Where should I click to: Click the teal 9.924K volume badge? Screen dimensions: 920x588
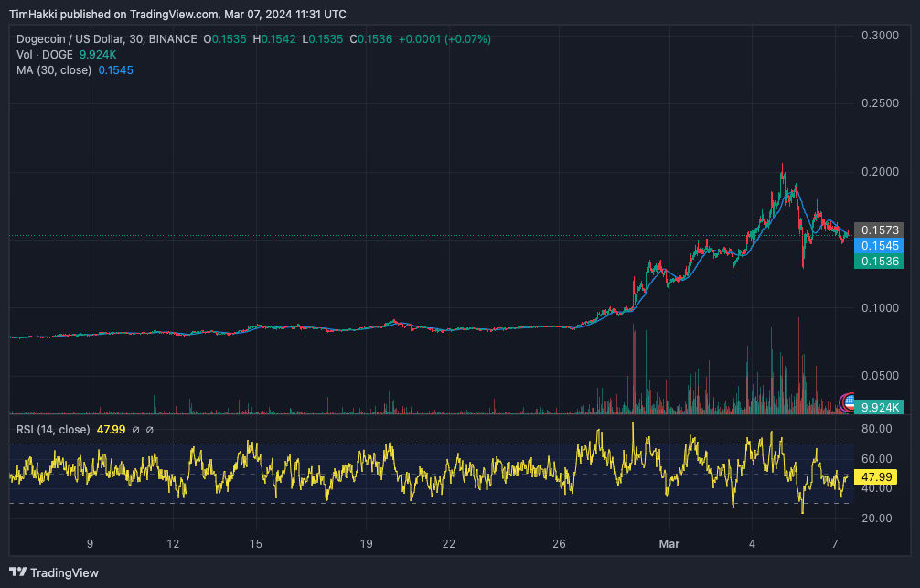pyautogui.click(x=878, y=405)
